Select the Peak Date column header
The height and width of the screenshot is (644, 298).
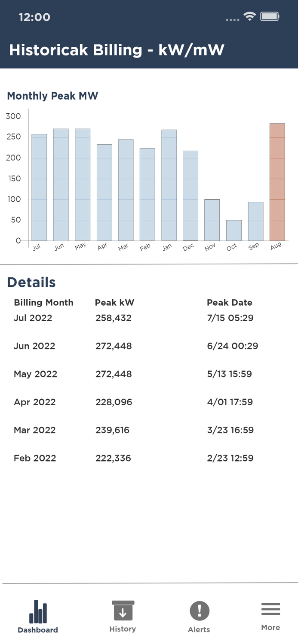[x=230, y=303]
